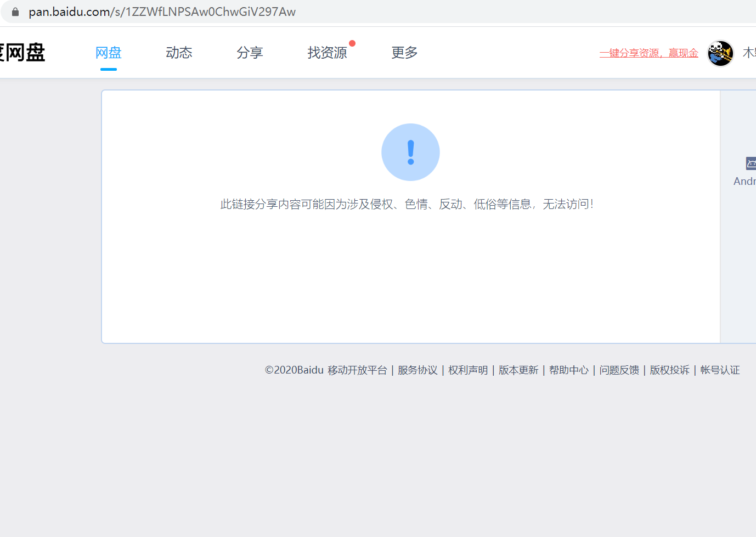The width and height of the screenshot is (756, 537).
Task: Click the 网盘 logo text
Action: coord(22,53)
